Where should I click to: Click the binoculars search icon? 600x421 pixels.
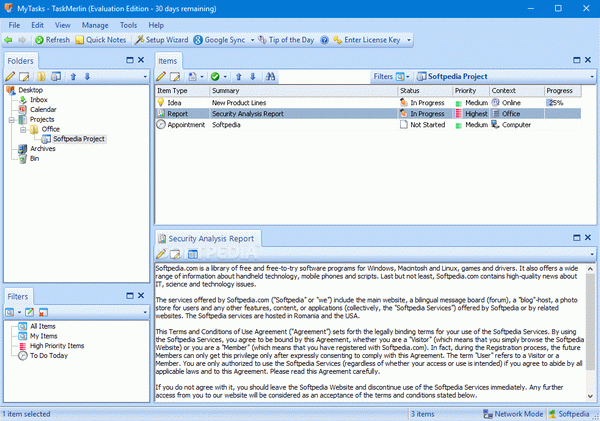pos(270,77)
